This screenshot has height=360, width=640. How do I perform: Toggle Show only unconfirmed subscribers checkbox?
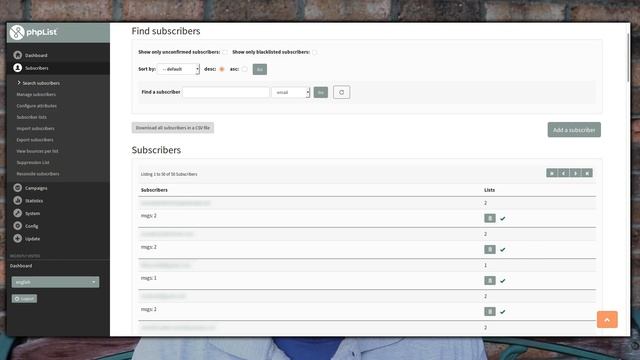pos(225,52)
